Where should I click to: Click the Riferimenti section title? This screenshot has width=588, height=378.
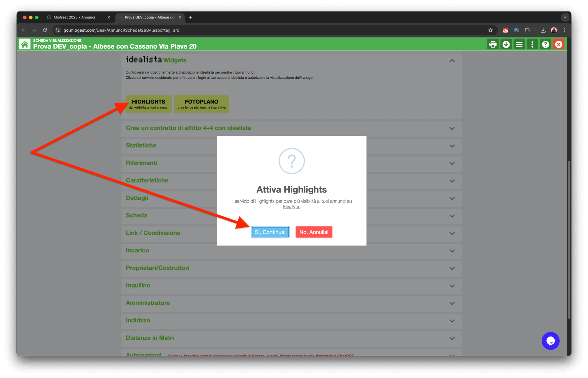click(x=141, y=163)
